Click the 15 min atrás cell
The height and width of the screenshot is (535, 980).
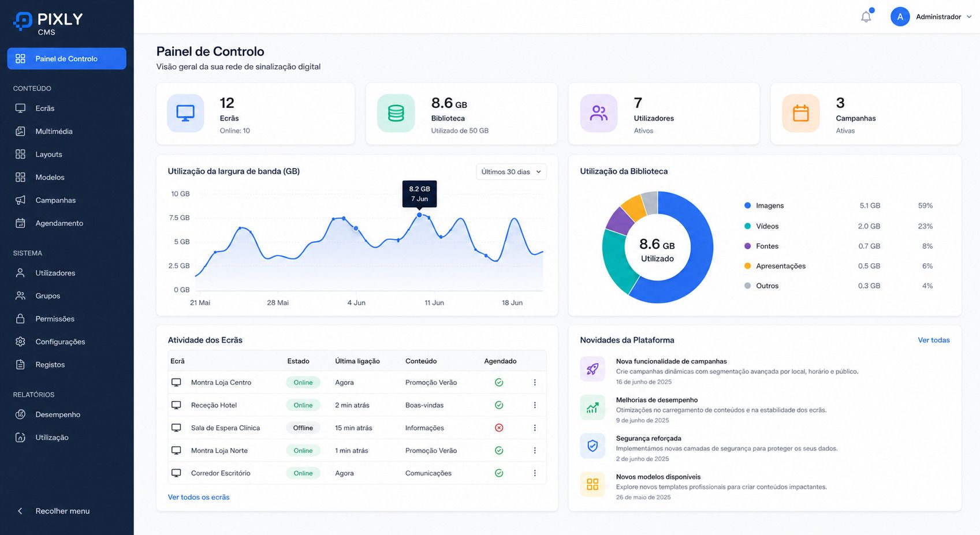(353, 428)
